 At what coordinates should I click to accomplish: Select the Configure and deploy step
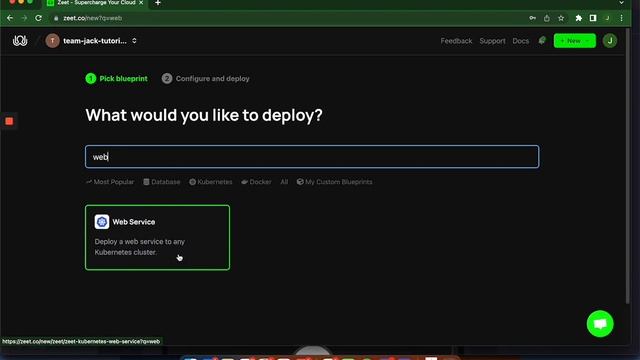pos(205,78)
